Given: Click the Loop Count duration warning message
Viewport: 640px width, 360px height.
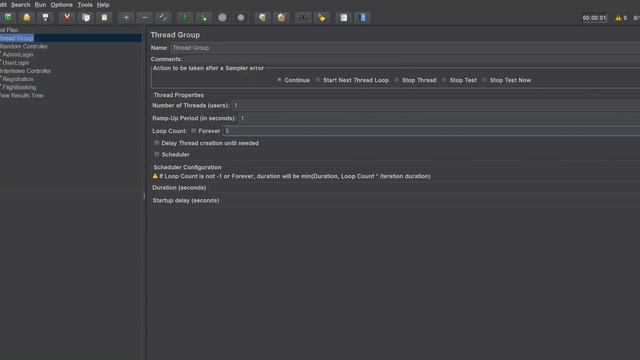Looking at the screenshot, I should point(291,176).
